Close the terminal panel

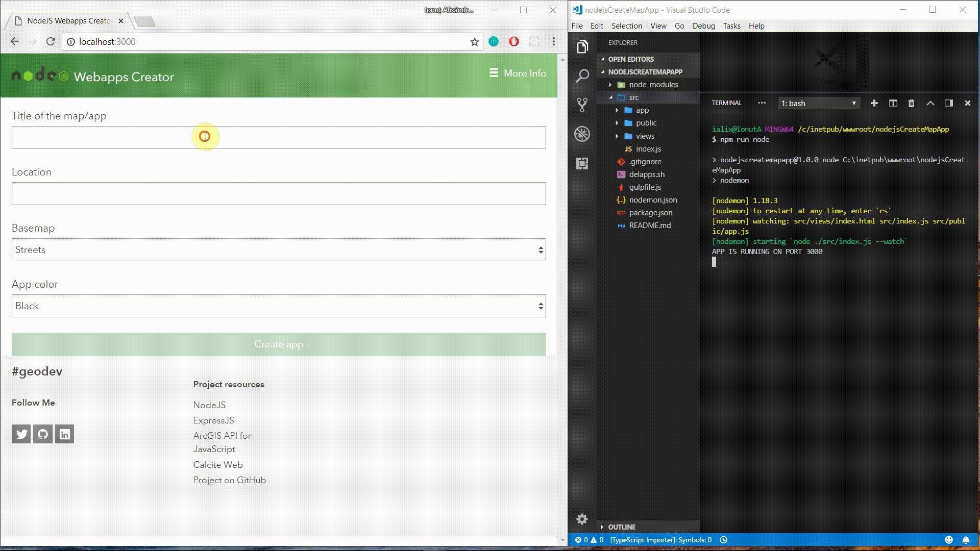click(967, 103)
